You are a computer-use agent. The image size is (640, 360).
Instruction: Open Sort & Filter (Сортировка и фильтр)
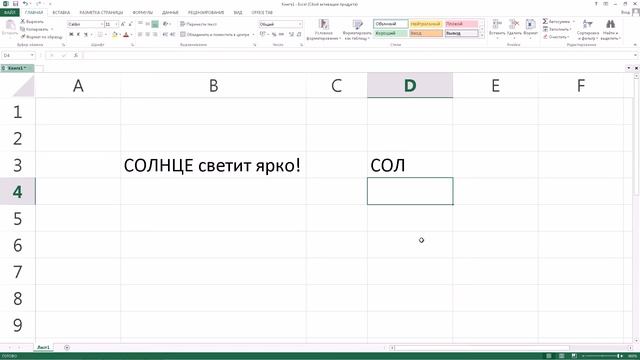point(588,29)
